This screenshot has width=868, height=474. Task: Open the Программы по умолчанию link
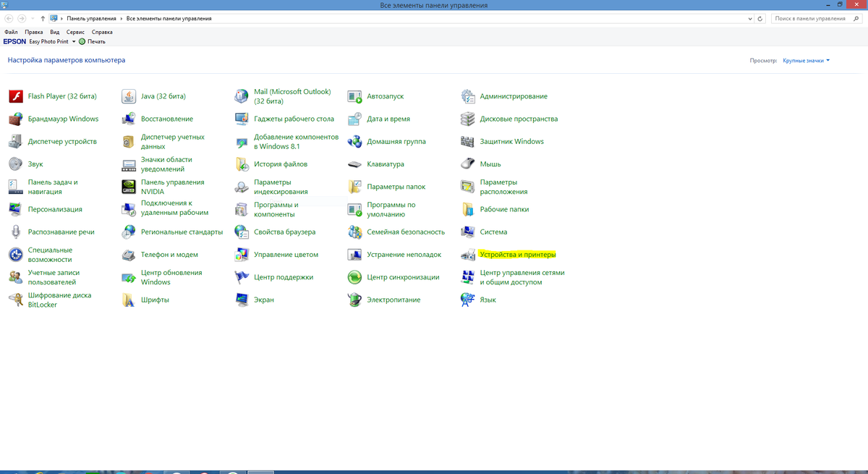pos(391,210)
